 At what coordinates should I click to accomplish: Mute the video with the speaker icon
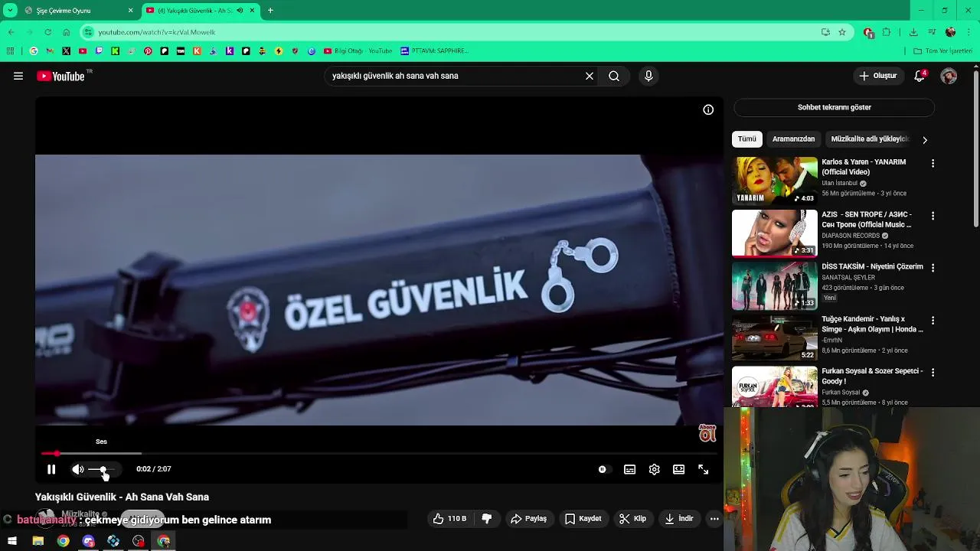point(77,469)
